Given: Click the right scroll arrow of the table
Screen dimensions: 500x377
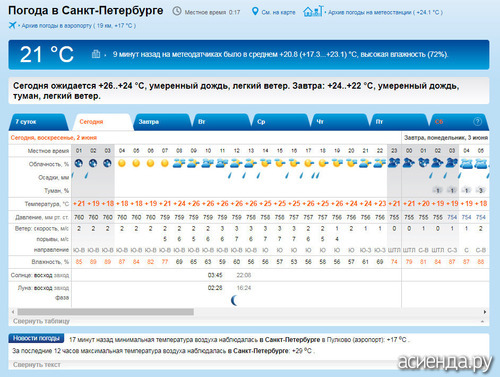Looking at the screenshot, I should click(x=485, y=312).
